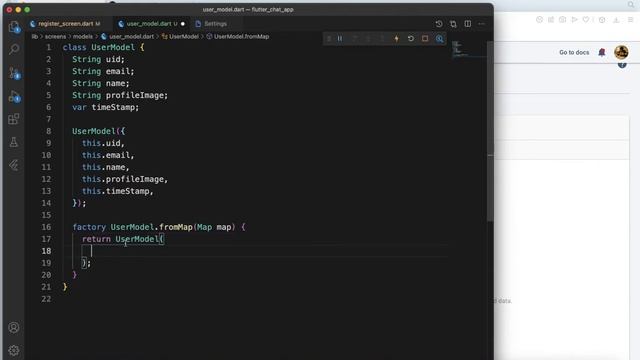Click the download icon in the browser toolbar

point(616,20)
